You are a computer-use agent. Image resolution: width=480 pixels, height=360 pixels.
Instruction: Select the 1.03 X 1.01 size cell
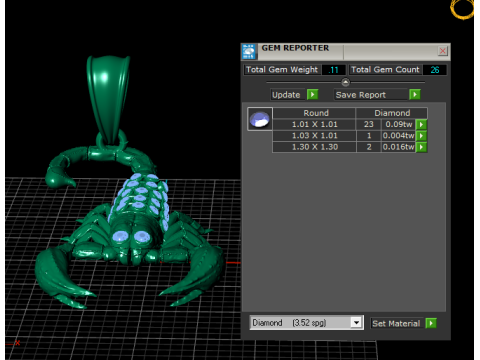[314, 136]
